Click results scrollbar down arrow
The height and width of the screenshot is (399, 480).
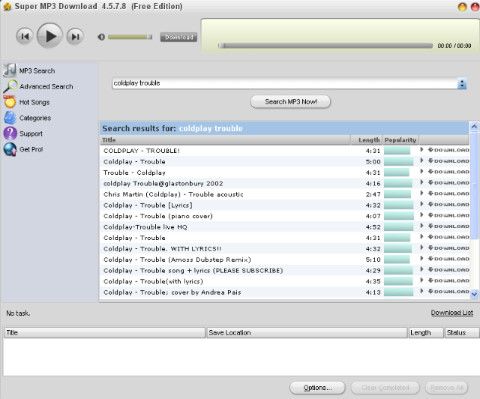tap(474, 294)
